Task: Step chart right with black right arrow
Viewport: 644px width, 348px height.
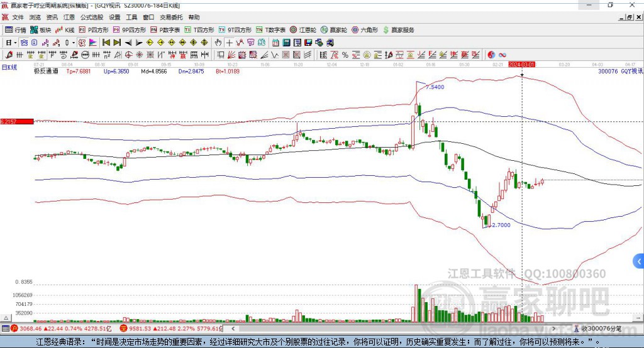Action: pos(139,43)
